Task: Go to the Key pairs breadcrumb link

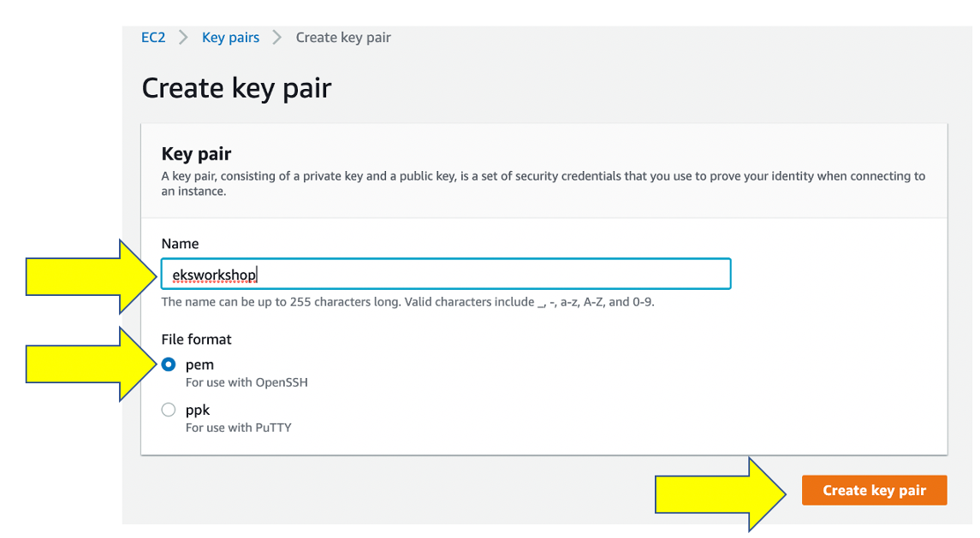Action: [x=230, y=38]
